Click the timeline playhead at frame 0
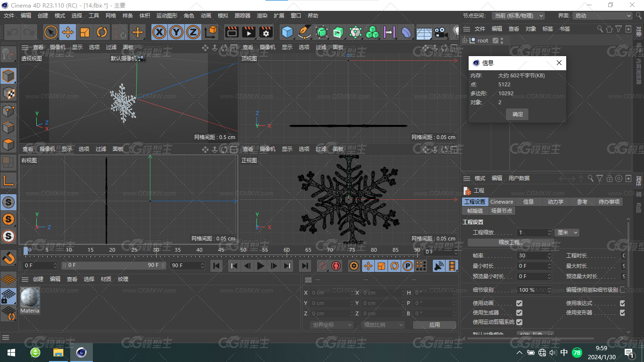Screen dimensions: 644x362 pyautogui.click(x=26, y=251)
